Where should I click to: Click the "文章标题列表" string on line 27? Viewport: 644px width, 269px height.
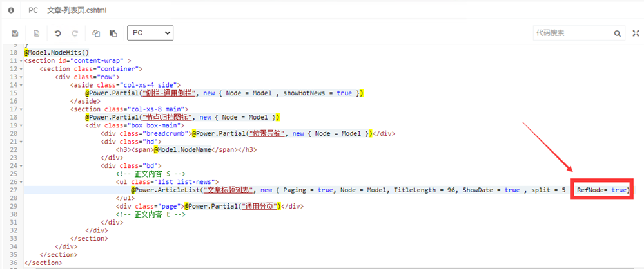point(229,190)
